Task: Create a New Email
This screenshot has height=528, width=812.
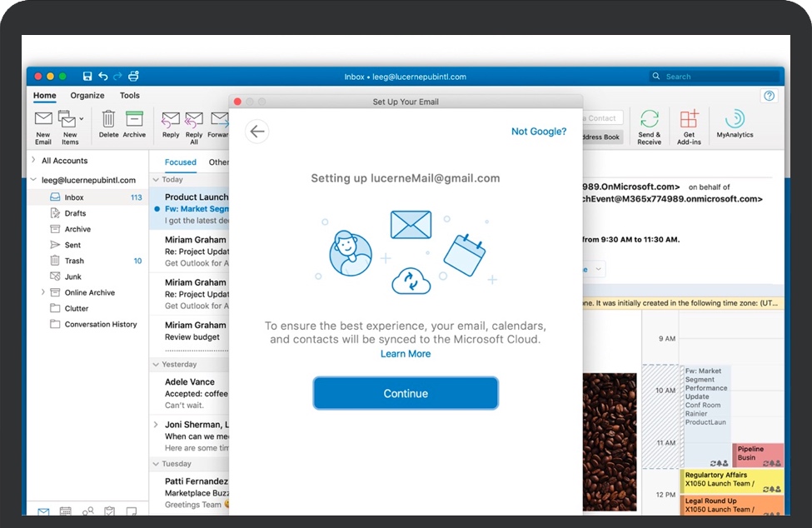Action: (x=43, y=127)
